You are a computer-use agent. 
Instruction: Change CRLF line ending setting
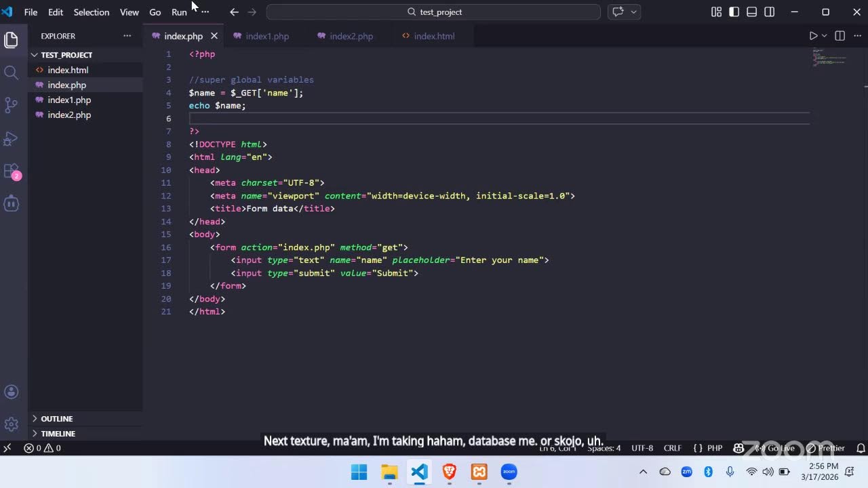click(672, 448)
